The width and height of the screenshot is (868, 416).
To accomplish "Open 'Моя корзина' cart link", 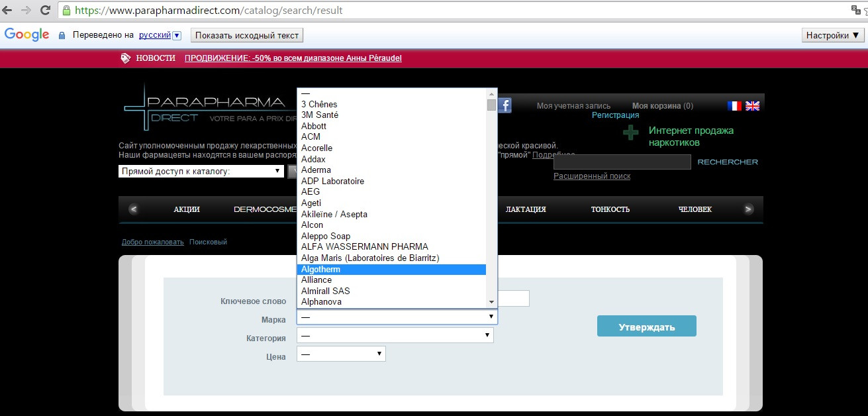I will 663,106.
